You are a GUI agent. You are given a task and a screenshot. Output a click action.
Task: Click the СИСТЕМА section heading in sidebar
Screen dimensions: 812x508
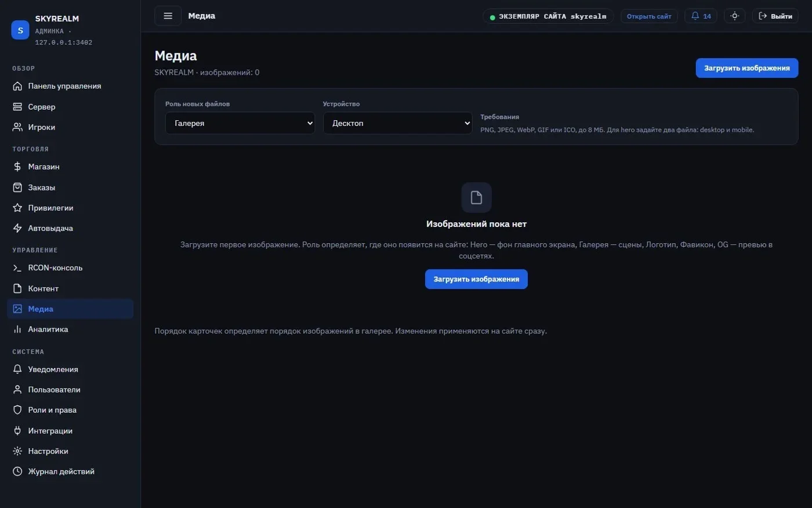click(28, 352)
